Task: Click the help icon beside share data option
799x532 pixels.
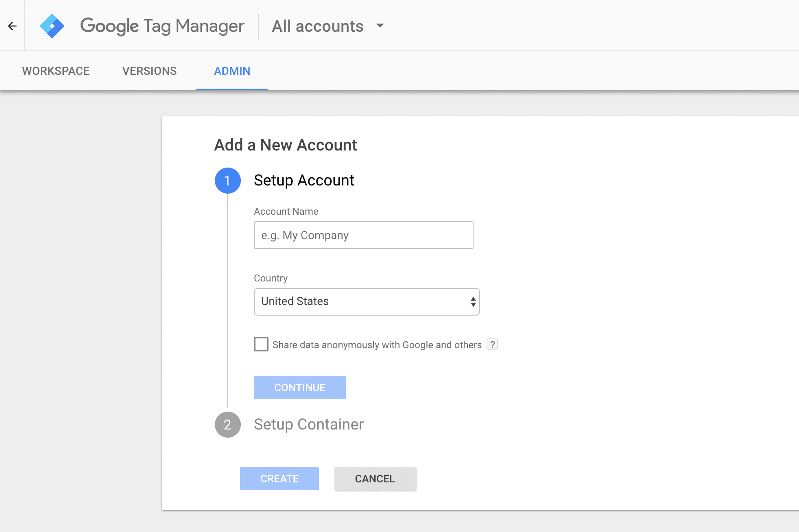Action: [493, 344]
